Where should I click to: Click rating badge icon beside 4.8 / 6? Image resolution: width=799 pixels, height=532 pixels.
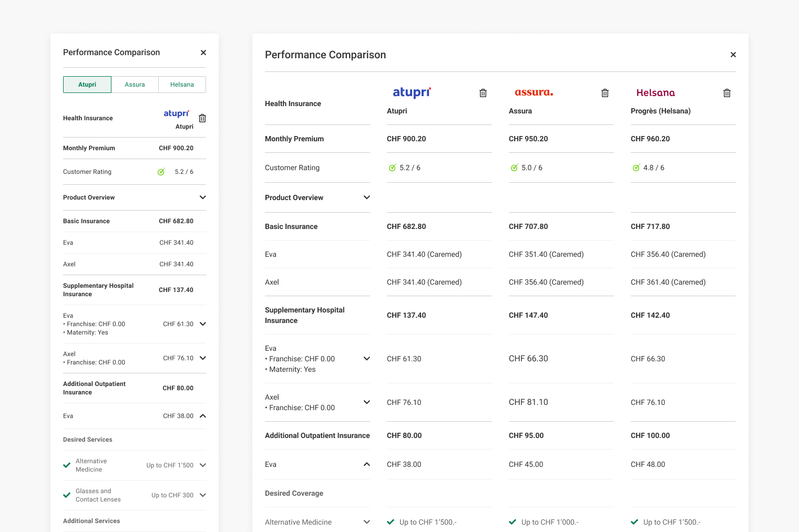636,168
